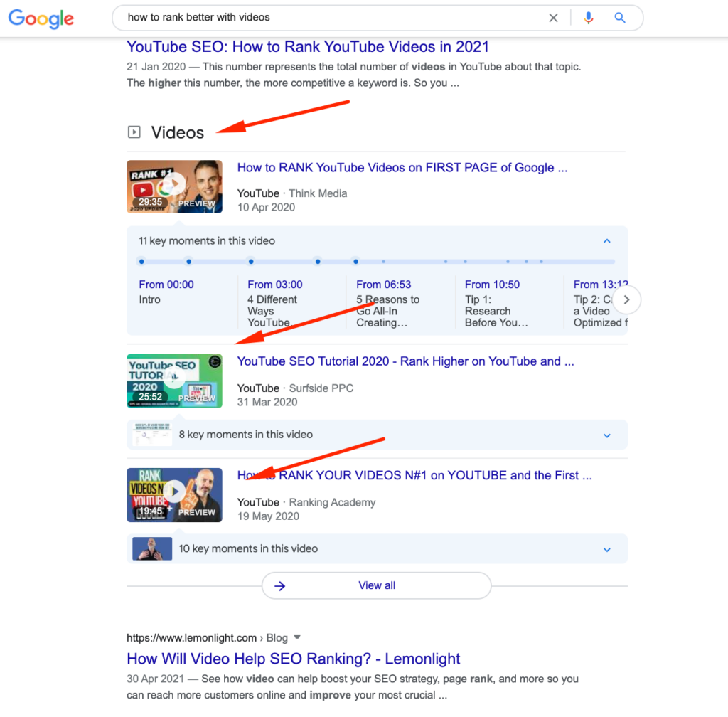This screenshot has height=717, width=728.
Task: Click the View all videos button
Action: click(376, 585)
